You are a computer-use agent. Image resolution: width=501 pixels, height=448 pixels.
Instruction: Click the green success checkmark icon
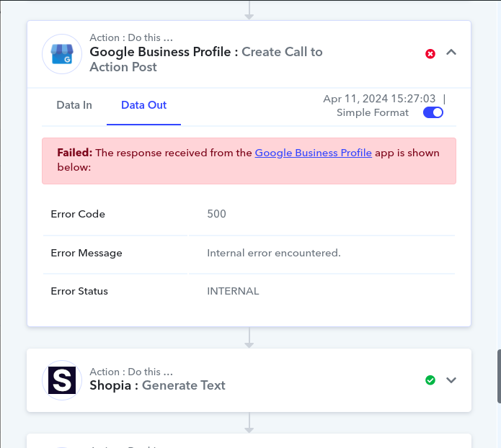point(430,380)
